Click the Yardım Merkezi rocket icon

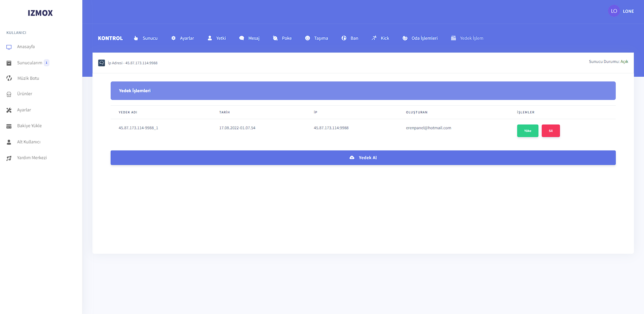pyautogui.click(x=9, y=158)
